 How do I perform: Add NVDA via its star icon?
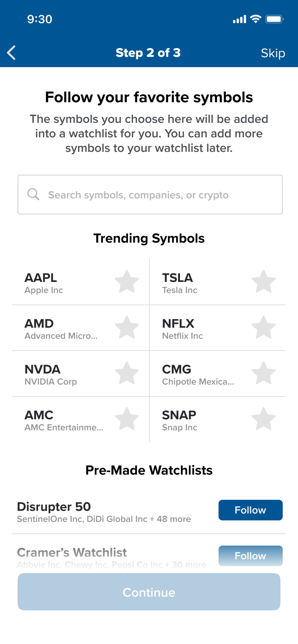coord(127,374)
